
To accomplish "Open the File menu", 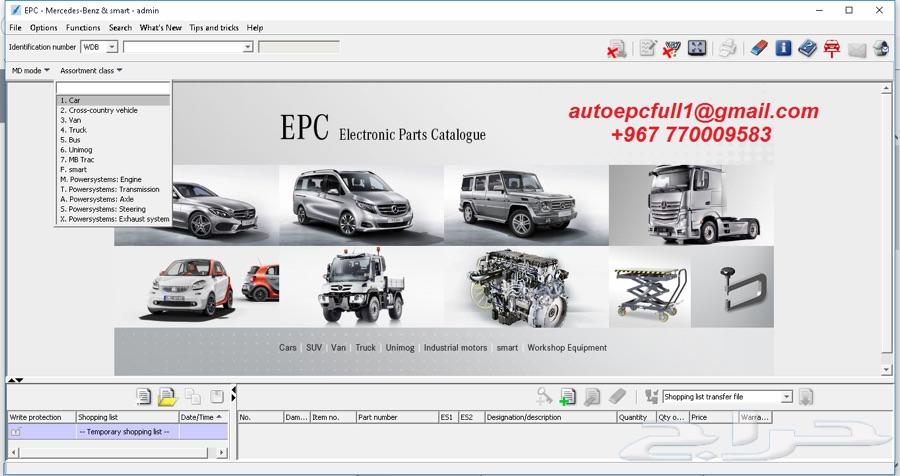I will pos(15,28).
